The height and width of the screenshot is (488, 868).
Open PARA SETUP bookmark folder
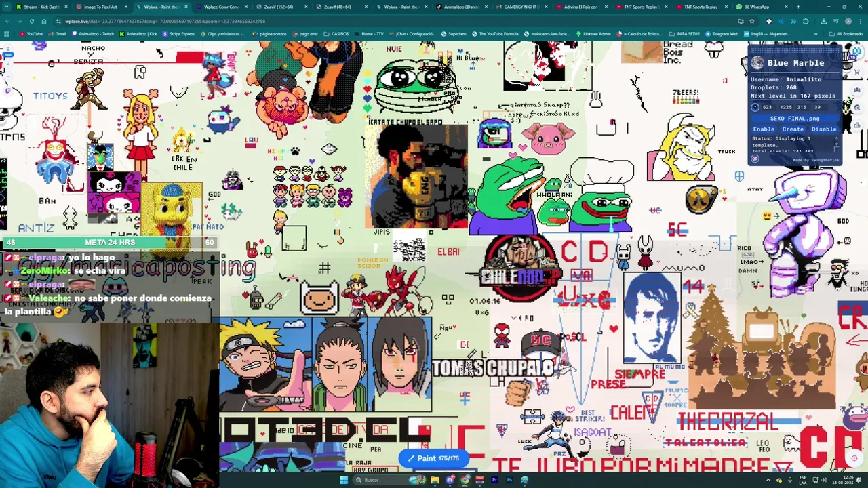click(x=685, y=33)
